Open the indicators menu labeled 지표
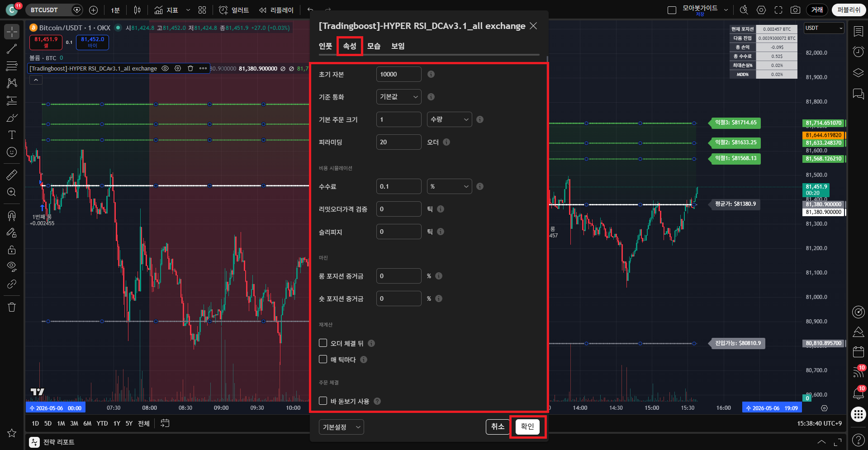The image size is (868, 450). [166, 10]
